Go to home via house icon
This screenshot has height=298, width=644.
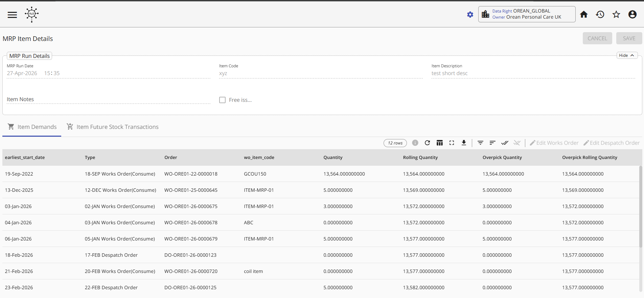584,15
